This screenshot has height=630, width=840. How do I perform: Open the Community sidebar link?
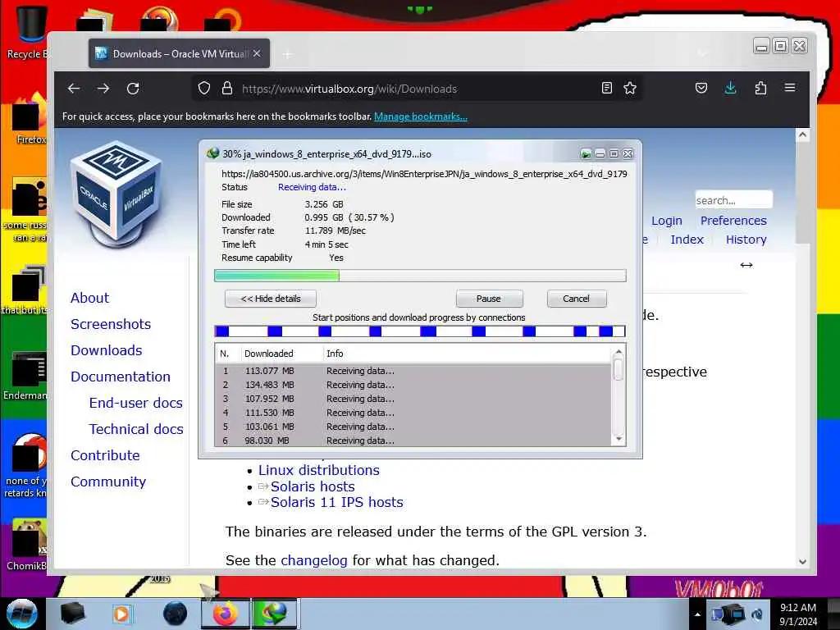point(108,482)
